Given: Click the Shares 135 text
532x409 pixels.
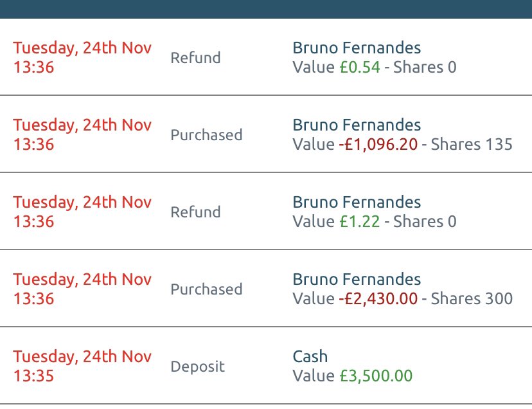Looking at the screenshot, I should [x=472, y=145].
